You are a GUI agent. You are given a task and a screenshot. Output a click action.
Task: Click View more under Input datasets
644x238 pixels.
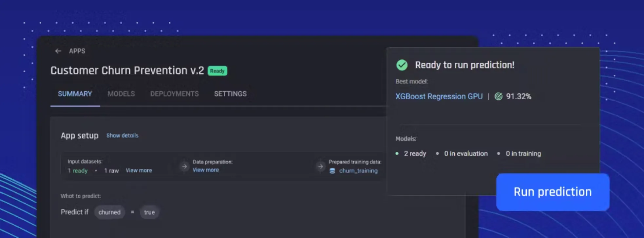point(139,170)
